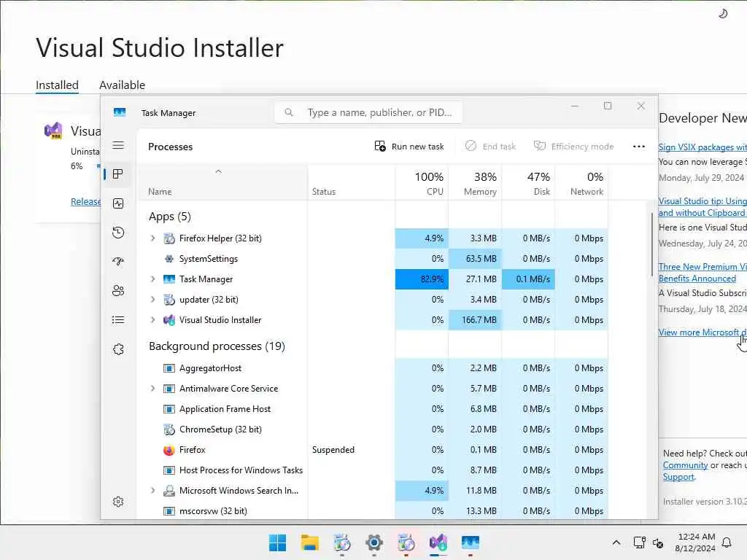Click View more Microsoft developer news link
747x560 pixels.
pyautogui.click(x=703, y=332)
